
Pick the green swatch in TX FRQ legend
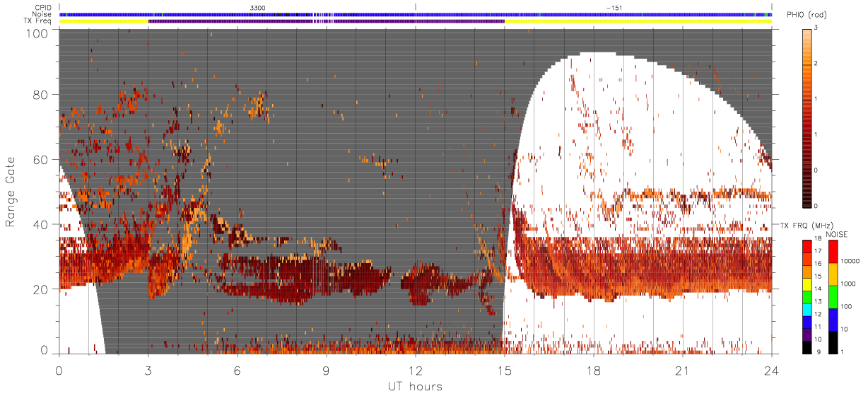807,298
